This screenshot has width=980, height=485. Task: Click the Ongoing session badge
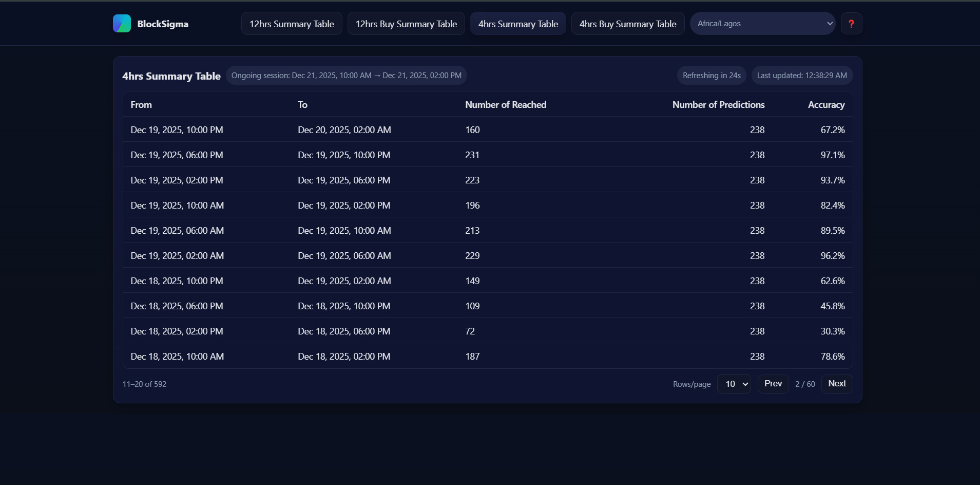(347, 76)
